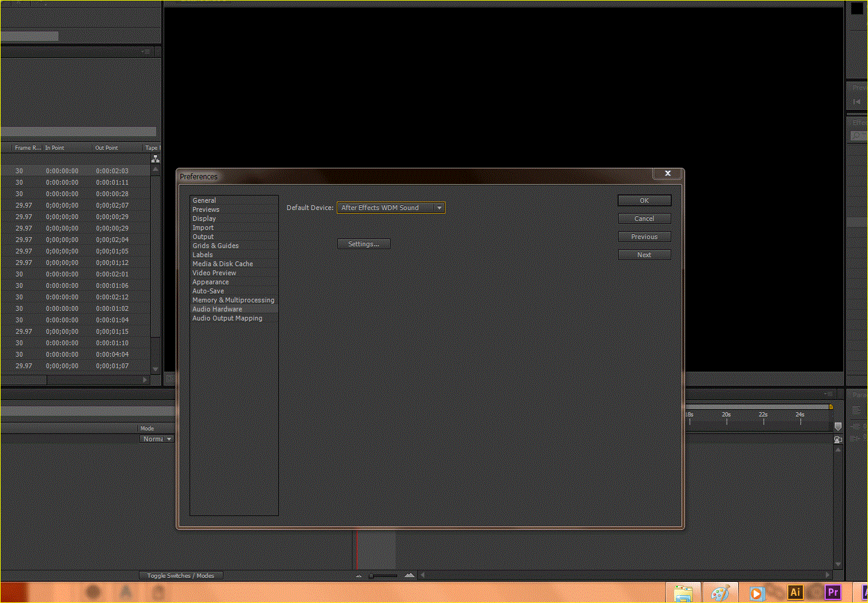
Task: Click the timeline horizontal scroll left arrow
Action: [x=423, y=575]
